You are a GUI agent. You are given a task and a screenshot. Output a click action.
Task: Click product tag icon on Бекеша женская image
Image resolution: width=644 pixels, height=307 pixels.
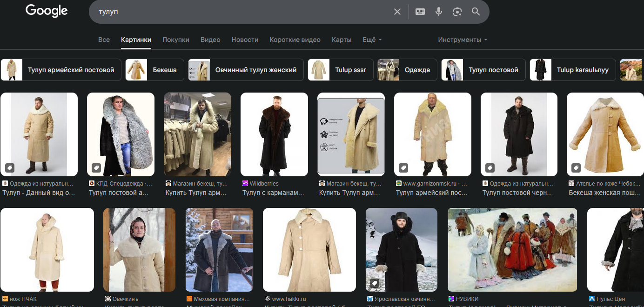tap(576, 167)
